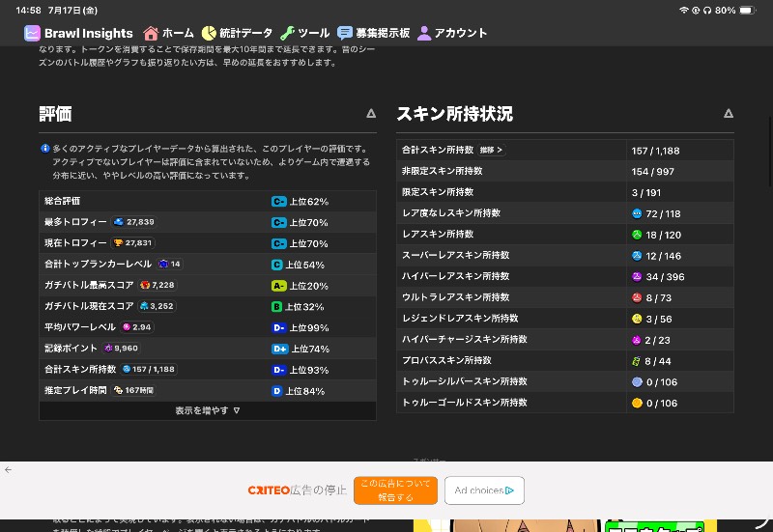
Task: Click the battery indicator in status bar
Action: 747,11
